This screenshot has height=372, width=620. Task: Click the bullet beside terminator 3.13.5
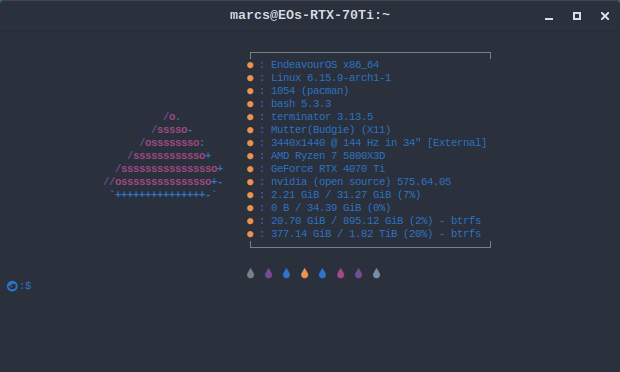(x=250, y=117)
